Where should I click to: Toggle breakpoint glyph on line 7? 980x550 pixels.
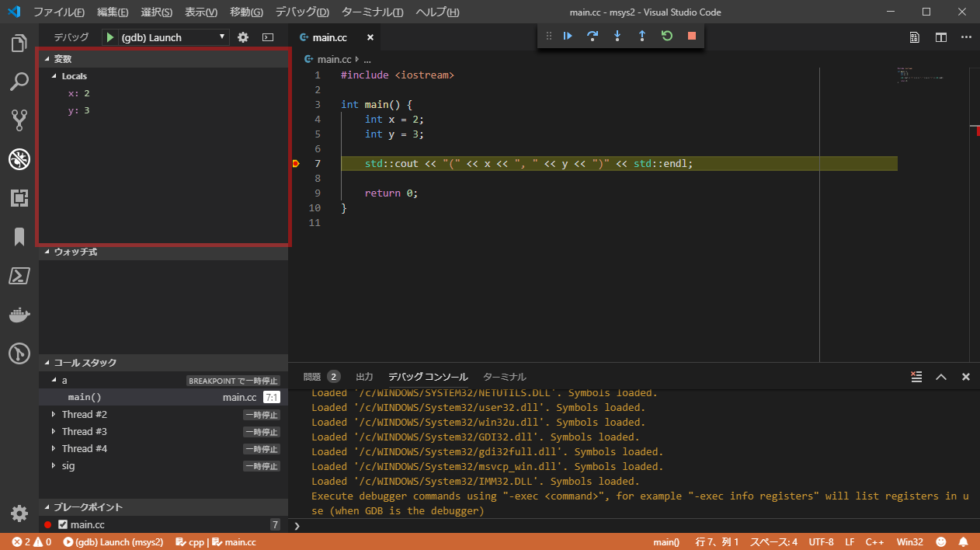296,163
